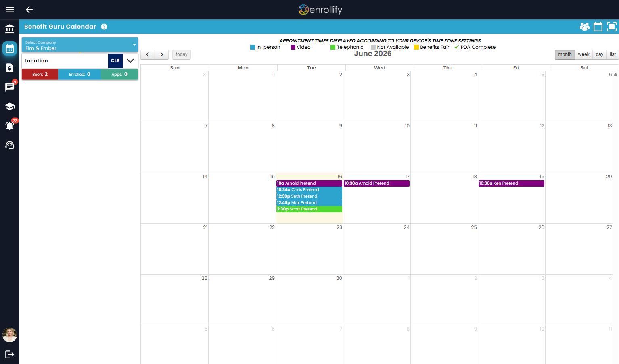Switch to day view
Image resolution: width=619 pixels, height=364 pixels.
point(600,54)
